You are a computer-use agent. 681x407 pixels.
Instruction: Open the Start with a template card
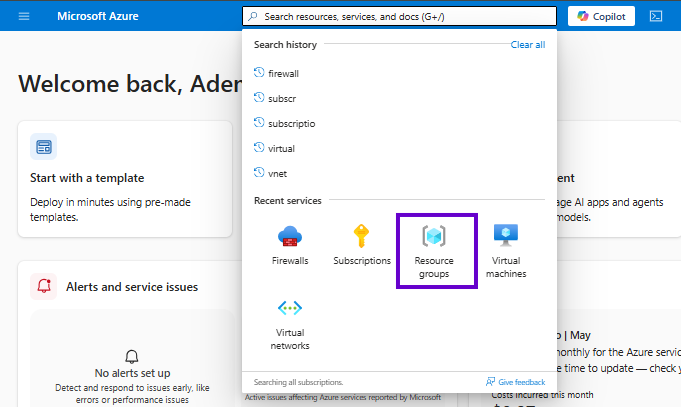point(125,179)
